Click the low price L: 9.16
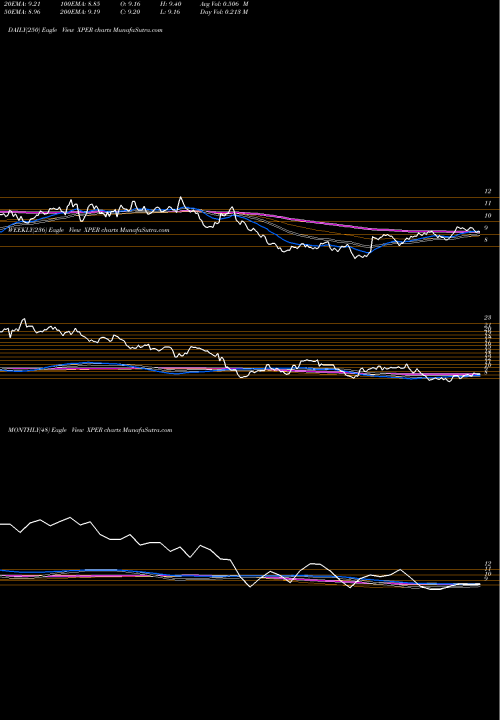 (x=171, y=12)
